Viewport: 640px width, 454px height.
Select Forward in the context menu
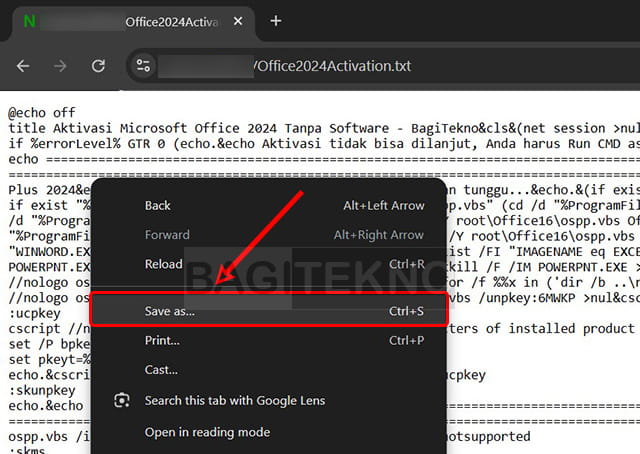tap(165, 235)
